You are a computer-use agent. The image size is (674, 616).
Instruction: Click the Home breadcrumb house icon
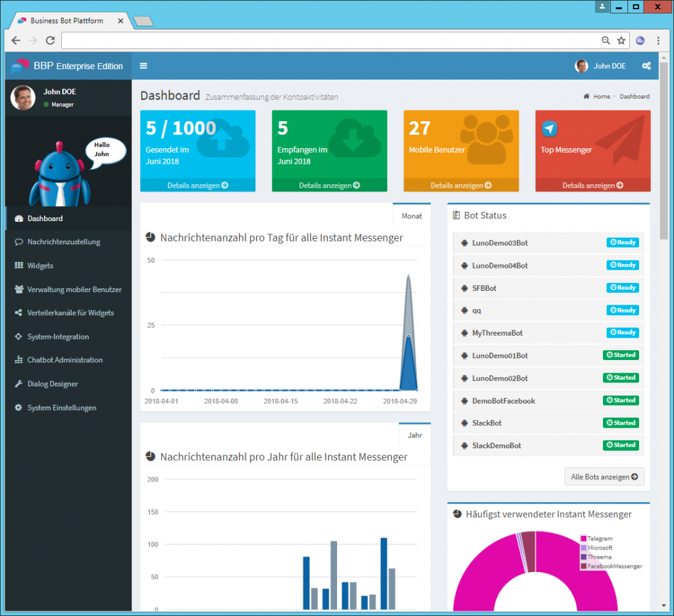coord(586,96)
